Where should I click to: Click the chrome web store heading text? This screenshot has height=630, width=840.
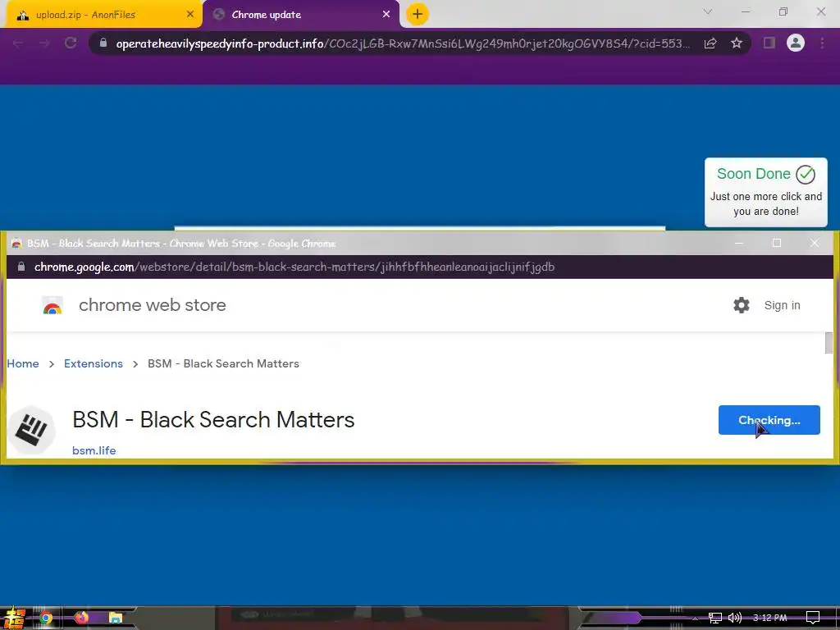tap(152, 305)
